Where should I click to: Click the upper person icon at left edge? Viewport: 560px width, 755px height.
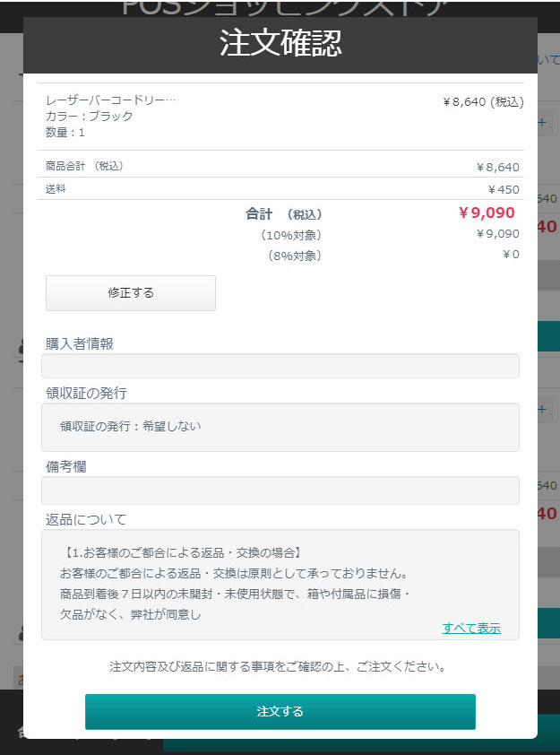tap(21, 347)
